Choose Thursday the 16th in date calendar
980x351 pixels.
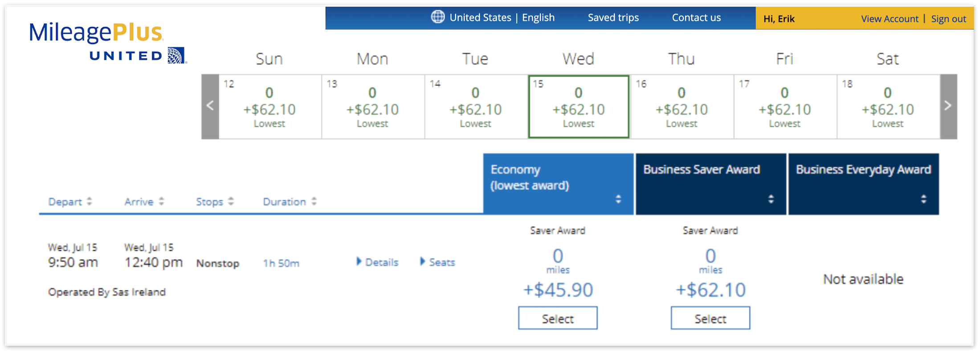point(682,106)
